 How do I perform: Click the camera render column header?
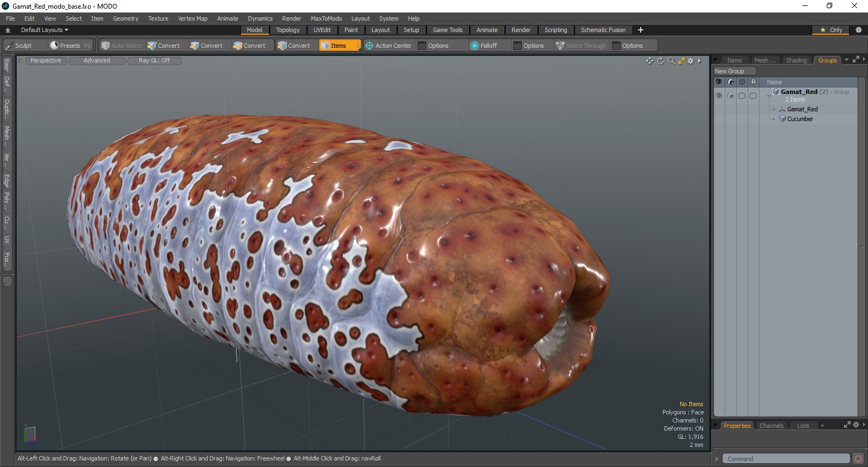(x=730, y=82)
